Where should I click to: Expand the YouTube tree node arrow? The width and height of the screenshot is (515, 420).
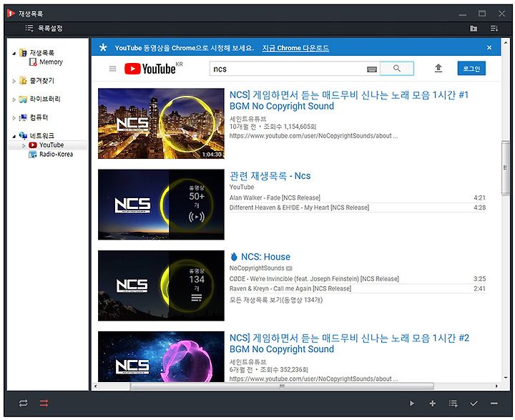24,145
